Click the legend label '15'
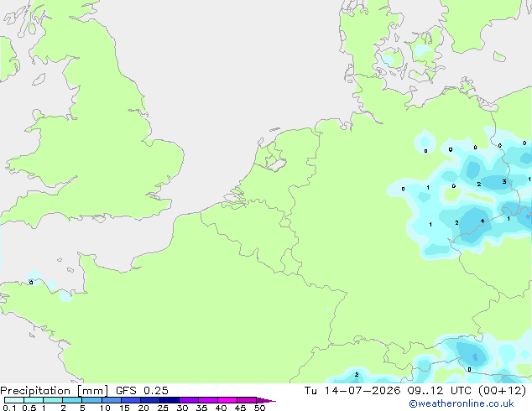The image size is (532, 411). pos(124,408)
